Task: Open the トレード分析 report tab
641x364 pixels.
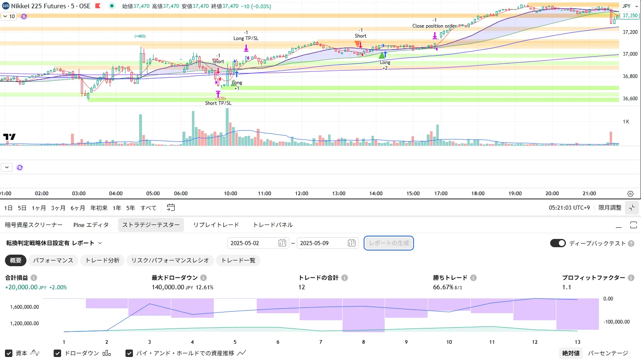Action: click(102, 260)
